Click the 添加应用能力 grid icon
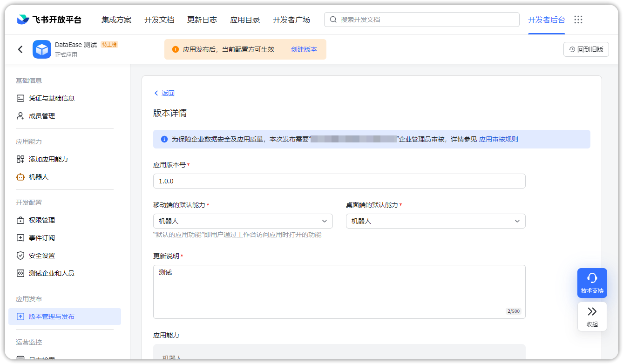Viewport: 623px width, 364px height. tap(20, 159)
